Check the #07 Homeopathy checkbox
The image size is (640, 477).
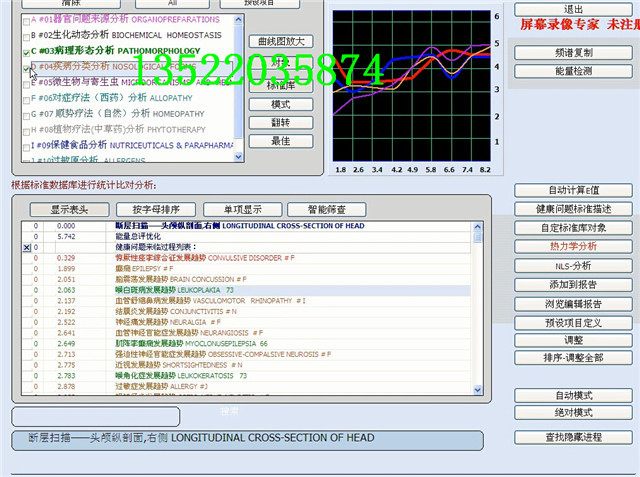coord(25,114)
